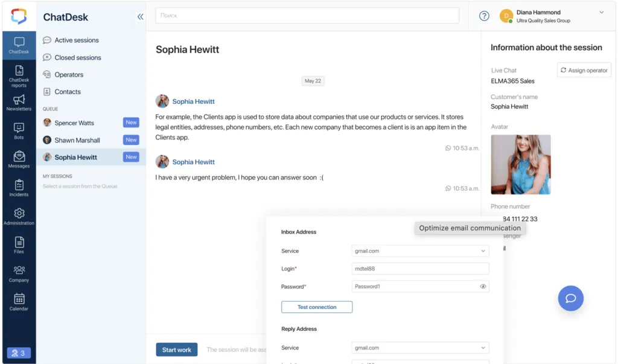The width and height of the screenshot is (618, 364).
Task: Click the Login input field
Action: point(420,269)
